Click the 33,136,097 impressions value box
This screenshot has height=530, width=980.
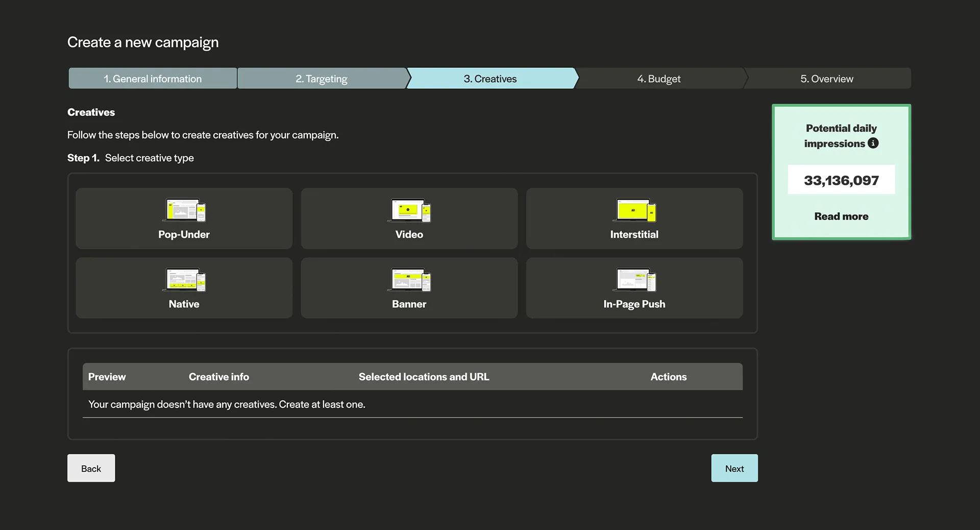[841, 180]
